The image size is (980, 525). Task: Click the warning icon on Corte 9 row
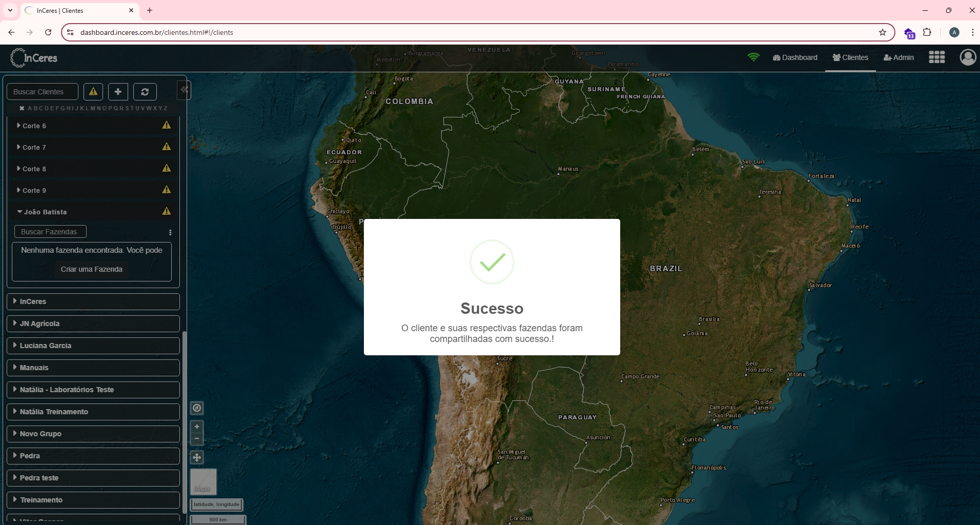[x=167, y=190]
